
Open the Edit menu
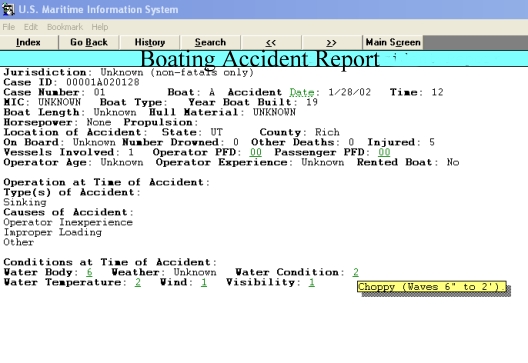click(x=31, y=27)
